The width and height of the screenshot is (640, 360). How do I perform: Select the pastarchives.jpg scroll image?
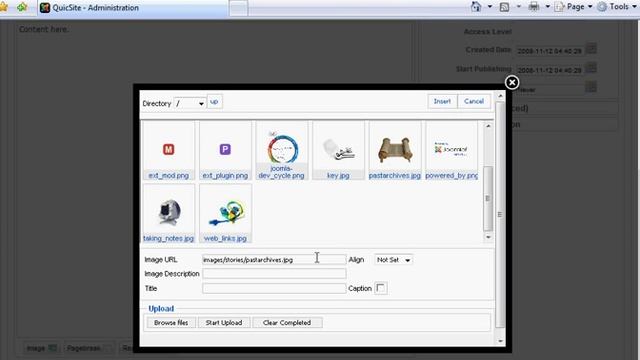pos(395,149)
